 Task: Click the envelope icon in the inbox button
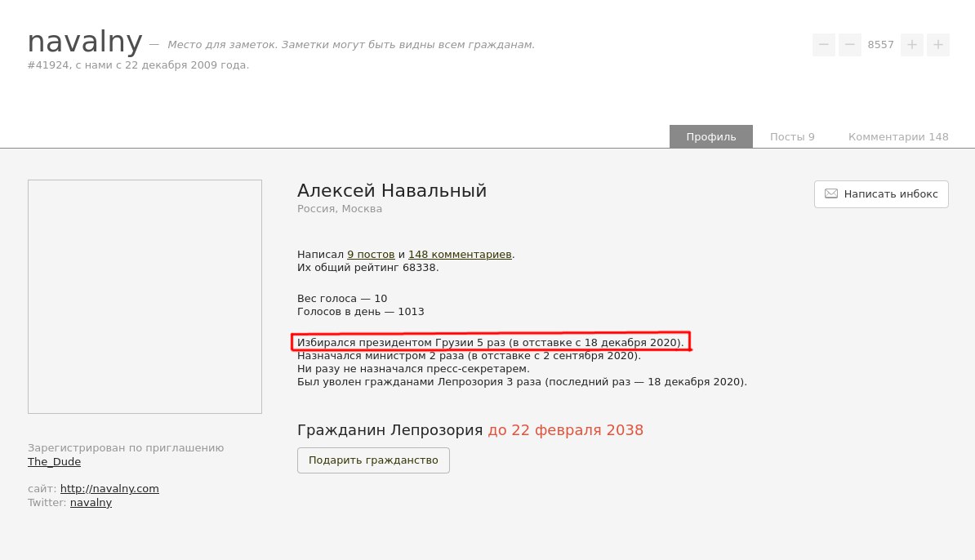tap(830, 194)
